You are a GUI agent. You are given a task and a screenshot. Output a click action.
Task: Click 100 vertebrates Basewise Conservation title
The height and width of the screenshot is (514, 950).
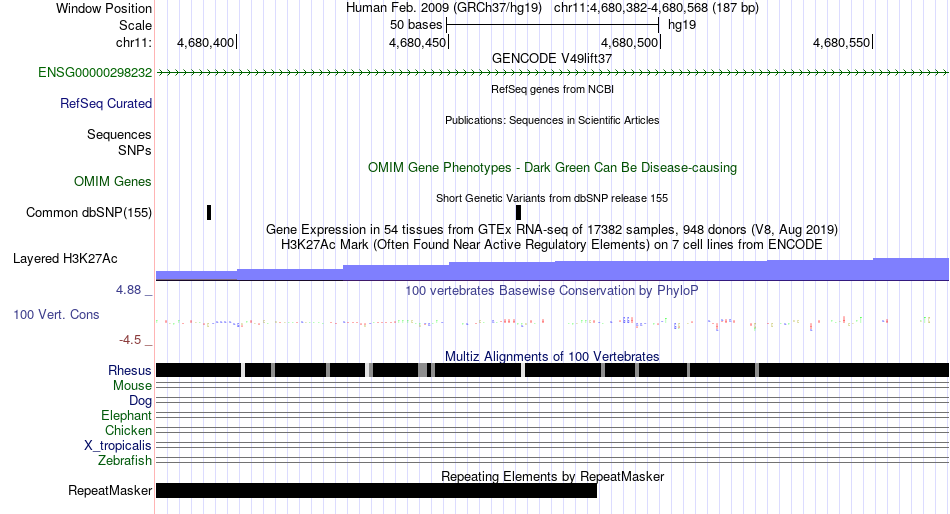pos(552,291)
